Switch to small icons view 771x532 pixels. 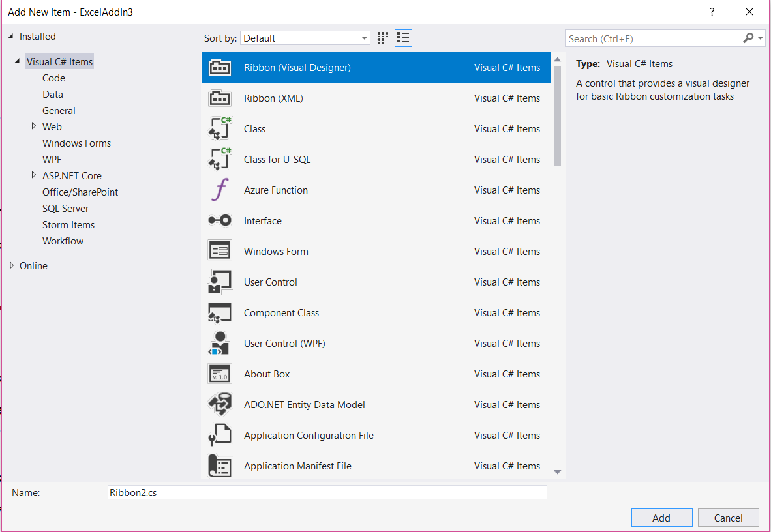pos(383,38)
